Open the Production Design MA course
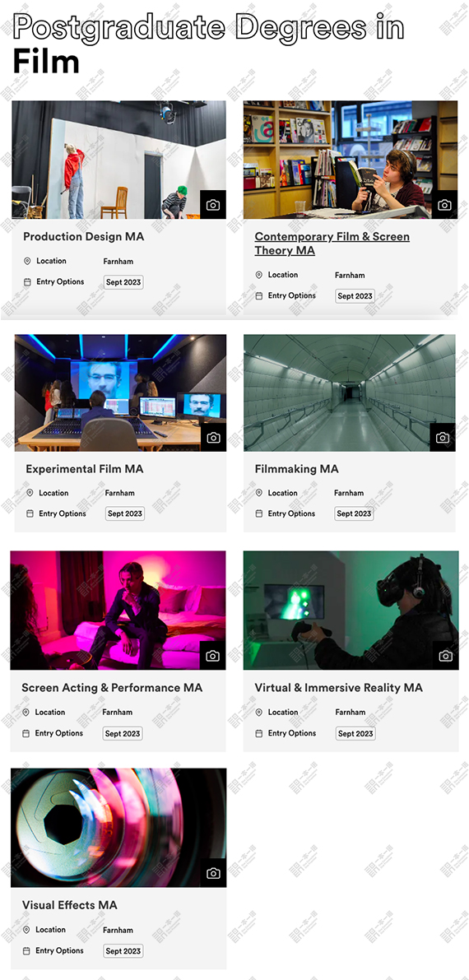469x980 pixels. click(x=83, y=237)
